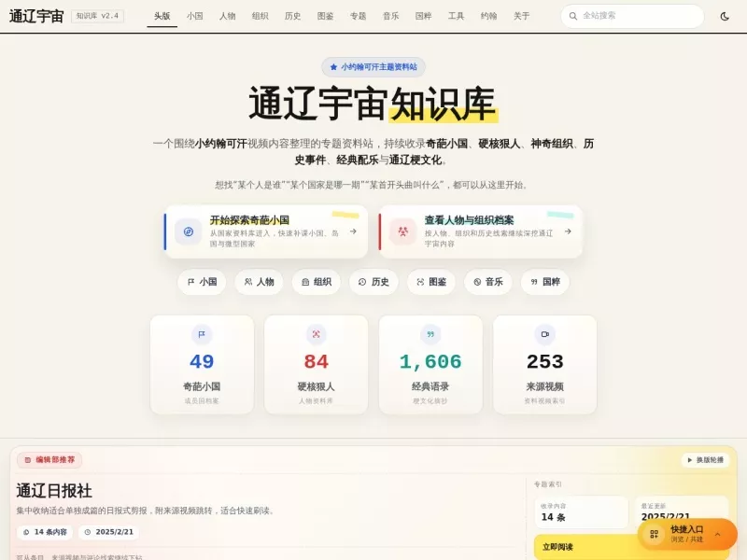Click the 收录内容 14 条 box

[581, 511]
